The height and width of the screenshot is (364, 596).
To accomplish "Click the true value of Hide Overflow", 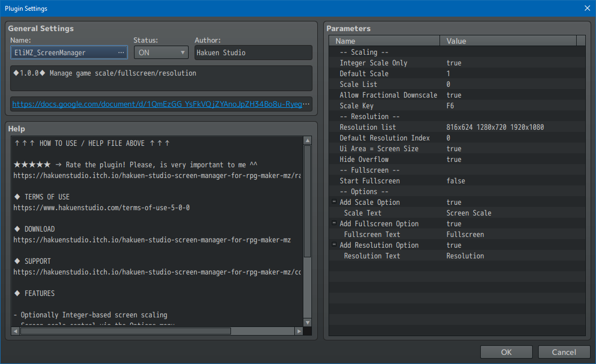I will pos(454,159).
